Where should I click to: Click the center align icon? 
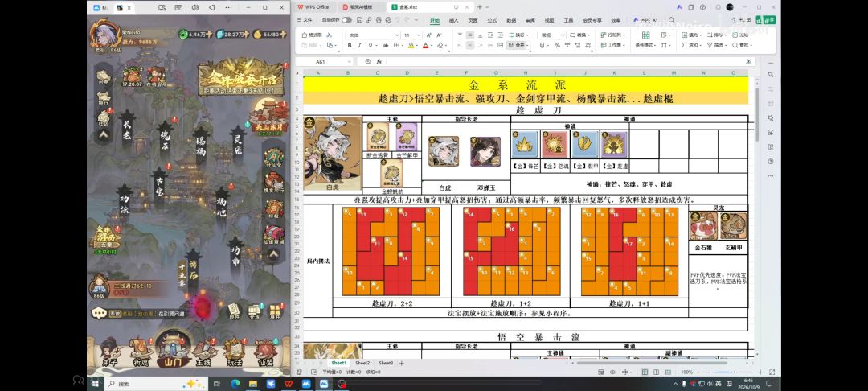click(x=470, y=45)
